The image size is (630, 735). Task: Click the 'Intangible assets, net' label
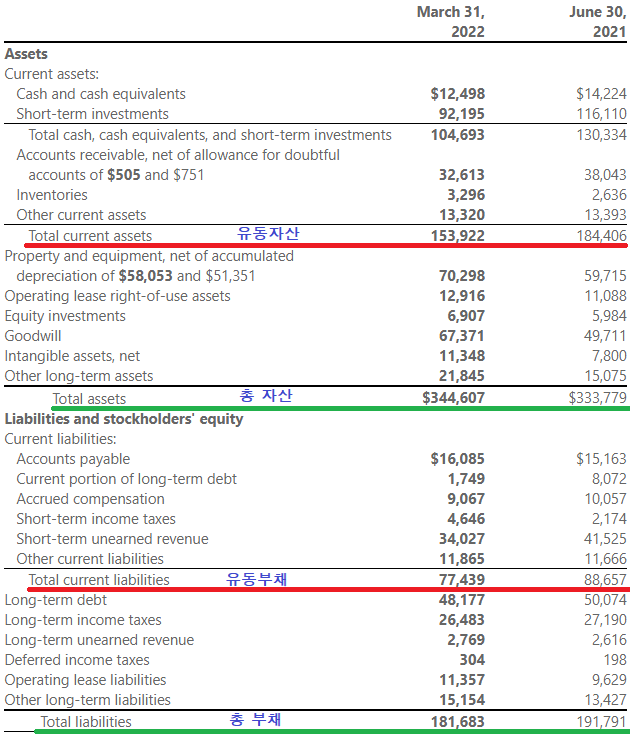click(72, 356)
